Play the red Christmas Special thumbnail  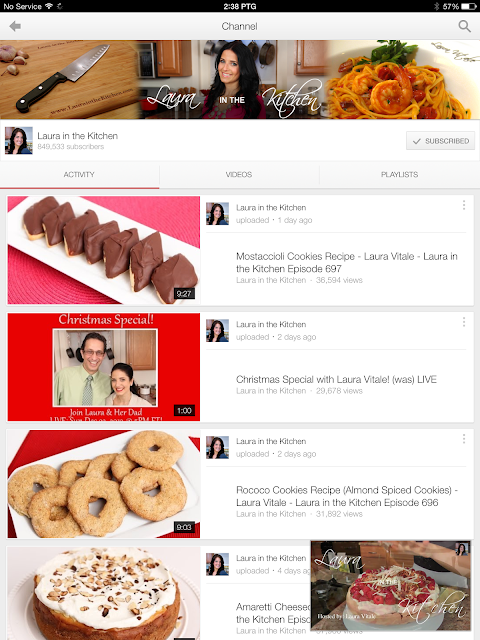coord(104,367)
